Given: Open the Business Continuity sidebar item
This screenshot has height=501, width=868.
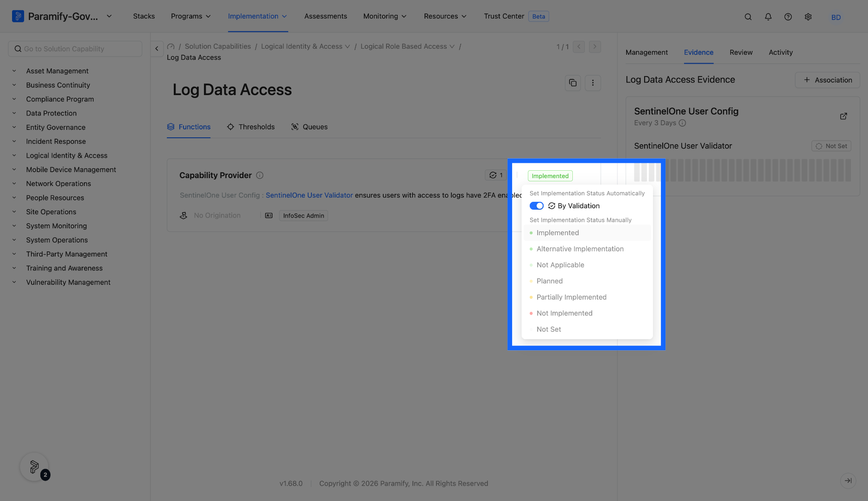Looking at the screenshot, I should click(58, 85).
